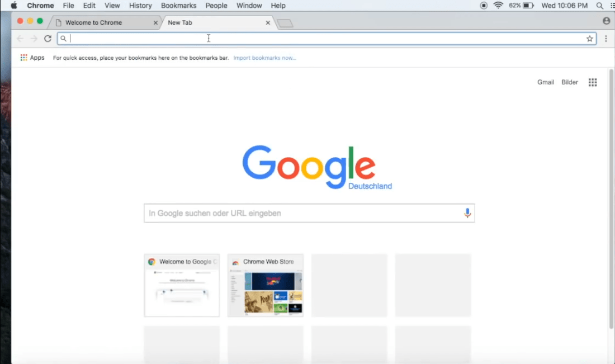Screen dimensions: 615x364
Task: Click the Import bookmarks now link
Action: pyautogui.click(x=265, y=58)
